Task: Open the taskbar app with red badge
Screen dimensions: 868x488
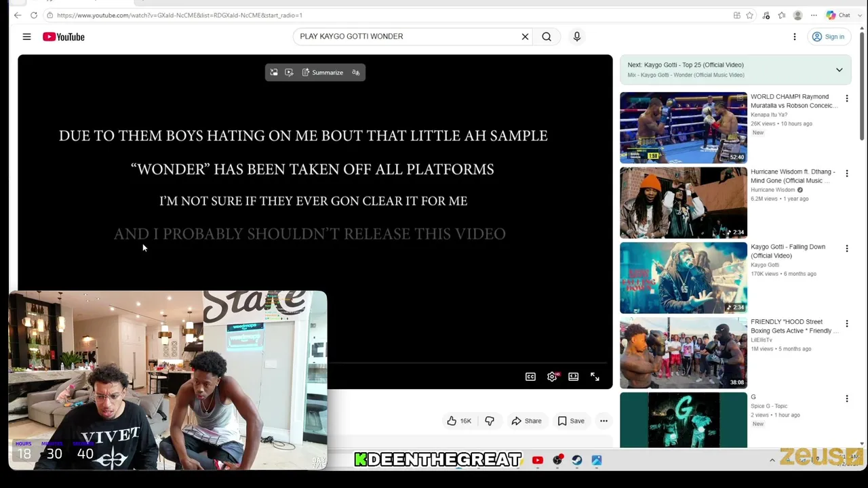Action: 557,461
